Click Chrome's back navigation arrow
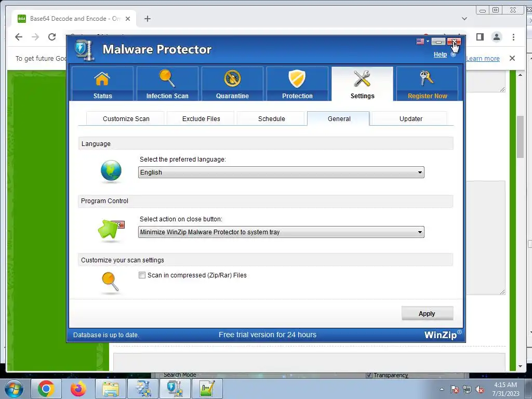 [x=19, y=37]
